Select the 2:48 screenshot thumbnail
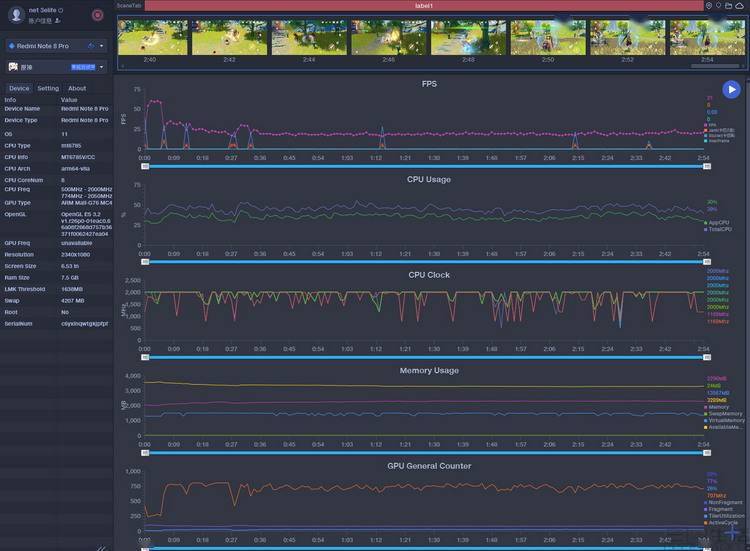The height and width of the screenshot is (551, 750). pos(468,37)
